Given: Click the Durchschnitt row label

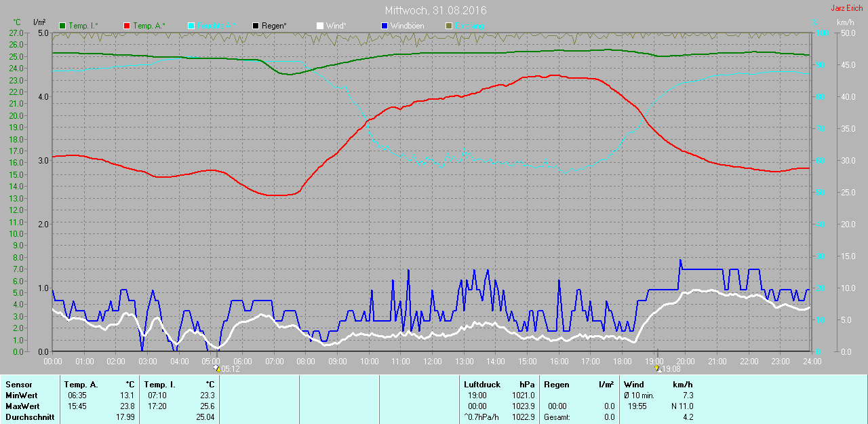Looking at the screenshot, I should (30, 417).
